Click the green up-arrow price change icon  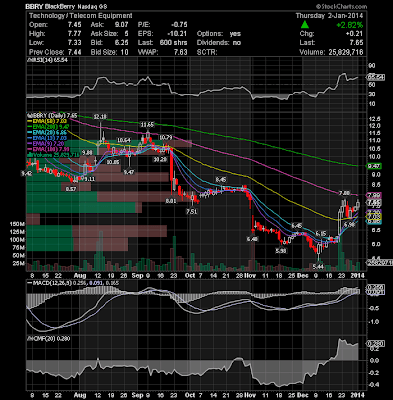(304, 24)
